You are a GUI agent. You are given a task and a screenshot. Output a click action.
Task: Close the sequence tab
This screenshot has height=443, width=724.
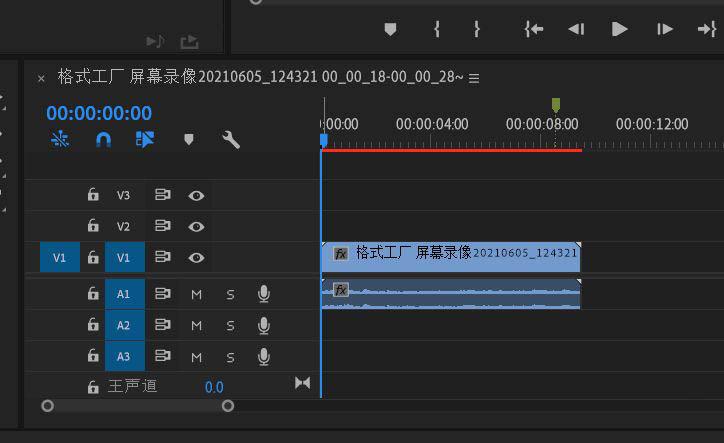41,78
